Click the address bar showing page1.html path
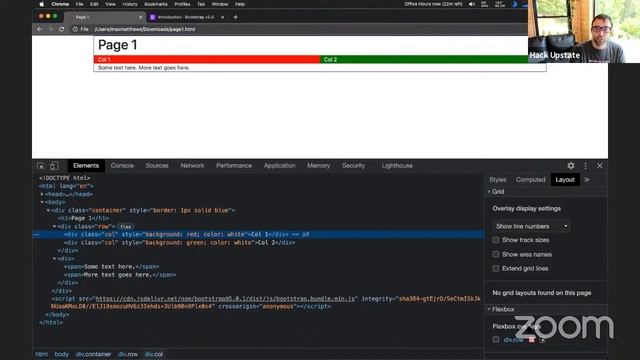 [298, 29]
